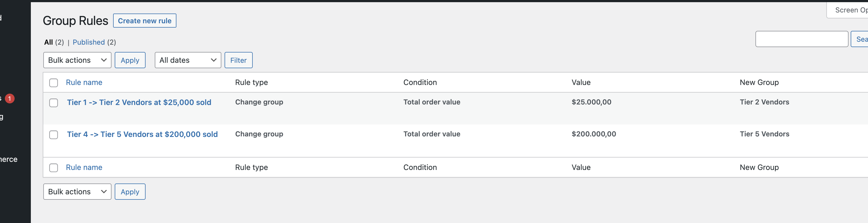
Task: Open the rule Tier 4 -> Tier 5 Vendors
Action: coord(142,134)
